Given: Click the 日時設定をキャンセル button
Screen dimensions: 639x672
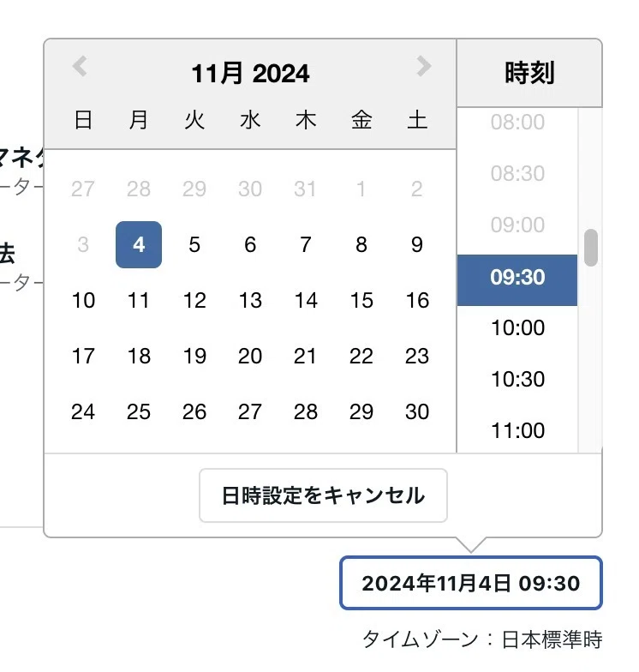Looking at the screenshot, I should click(324, 495).
